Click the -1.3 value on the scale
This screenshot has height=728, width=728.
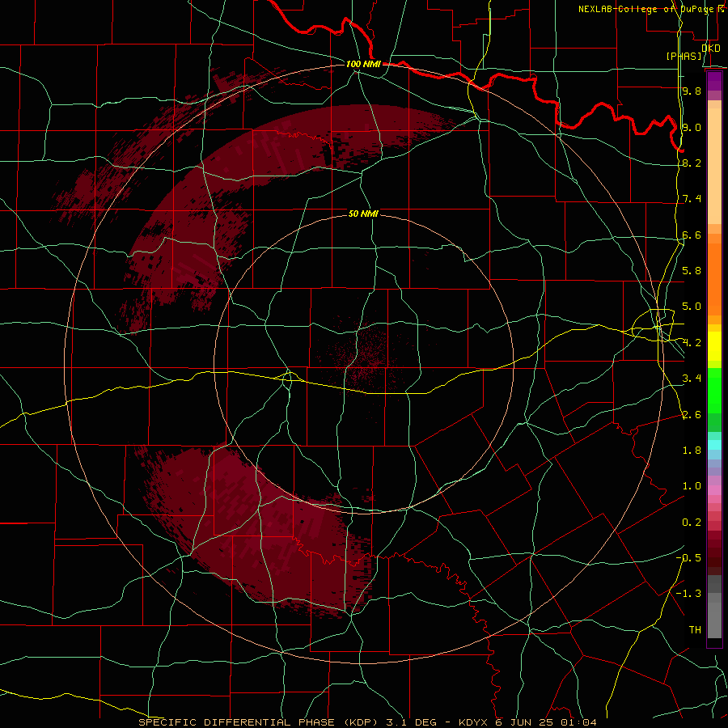coord(688,594)
